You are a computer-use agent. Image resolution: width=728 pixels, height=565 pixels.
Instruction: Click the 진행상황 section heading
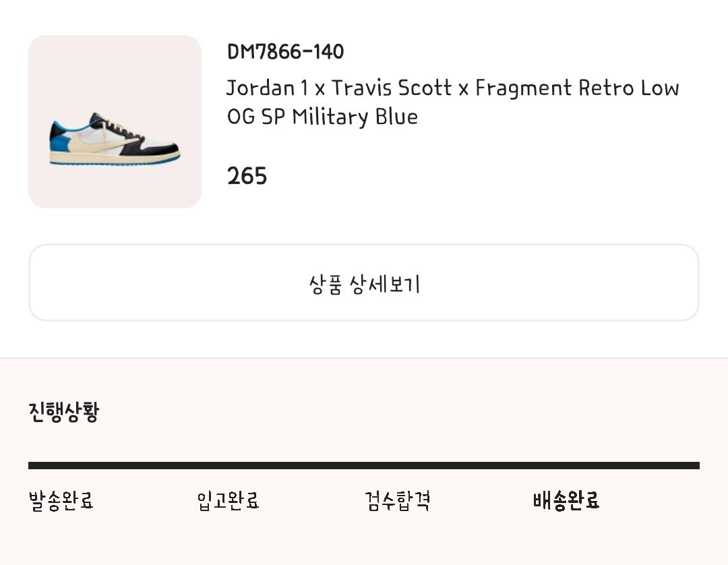63,411
